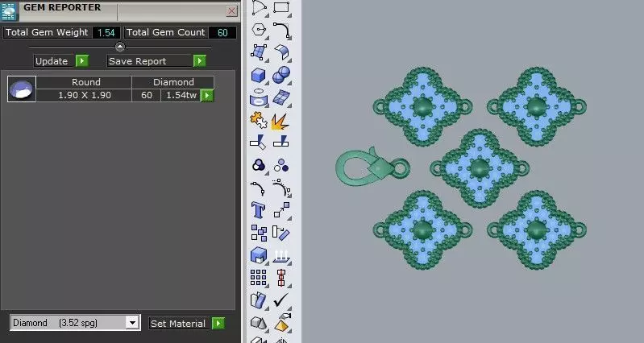Click the Total Gem Weight value 1.54

pos(106,32)
